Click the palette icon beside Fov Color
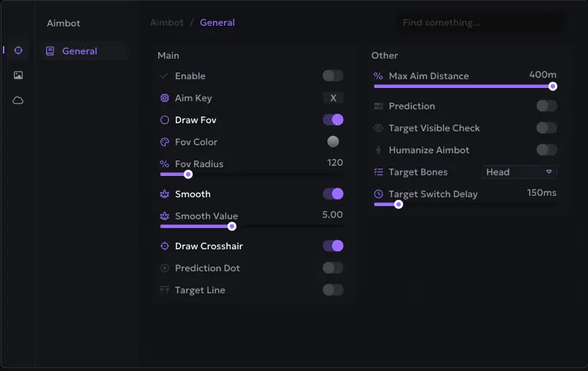The height and width of the screenshot is (371, 588). click(x=165, y=142)
